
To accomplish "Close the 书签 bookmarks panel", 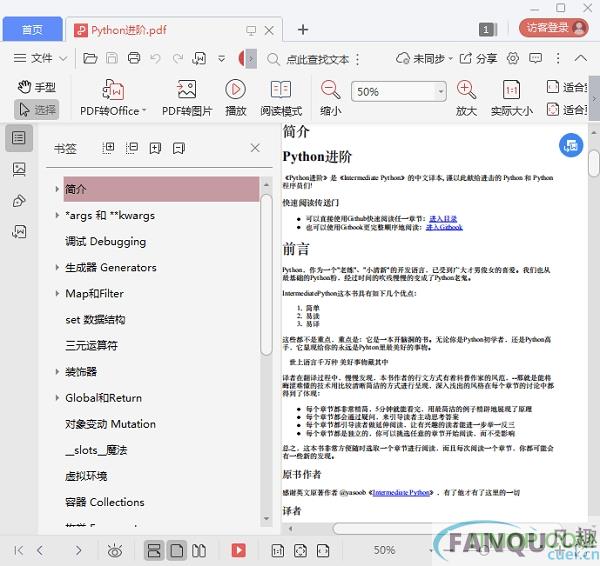I will (255, 148).
